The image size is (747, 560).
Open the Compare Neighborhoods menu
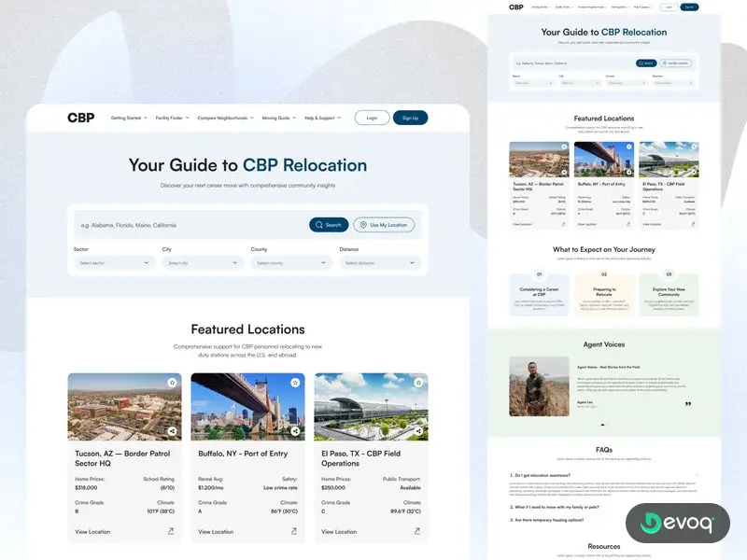pyautogui.click(x=225, y=118)
